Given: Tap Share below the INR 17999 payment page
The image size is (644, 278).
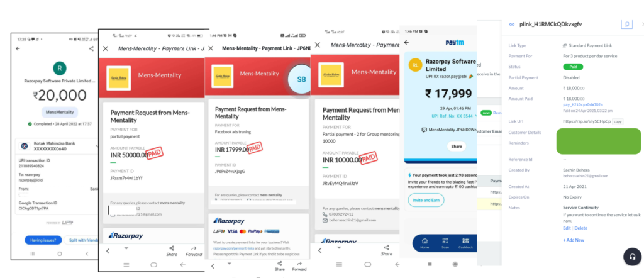Looking at the screenshot, I should point(280,266).
